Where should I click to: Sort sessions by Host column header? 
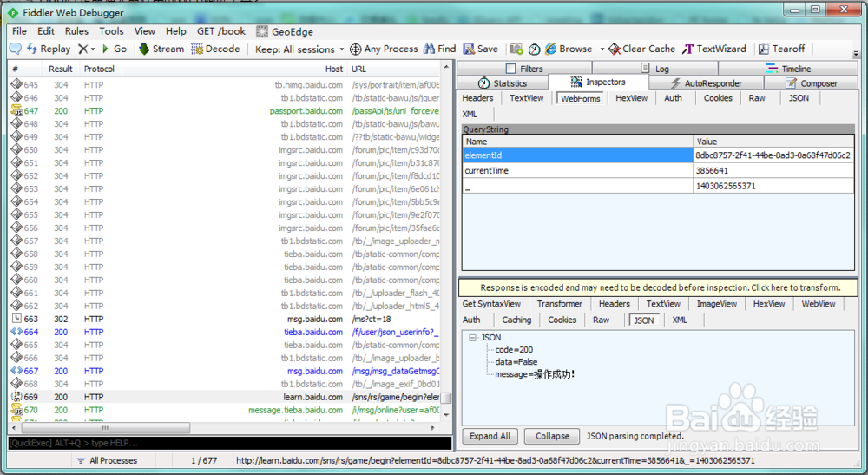234,69
